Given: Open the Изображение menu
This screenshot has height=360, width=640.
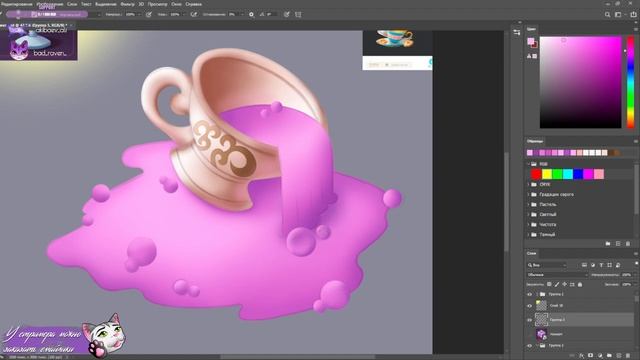Looking at the screenshot, I should click(50, 4).
